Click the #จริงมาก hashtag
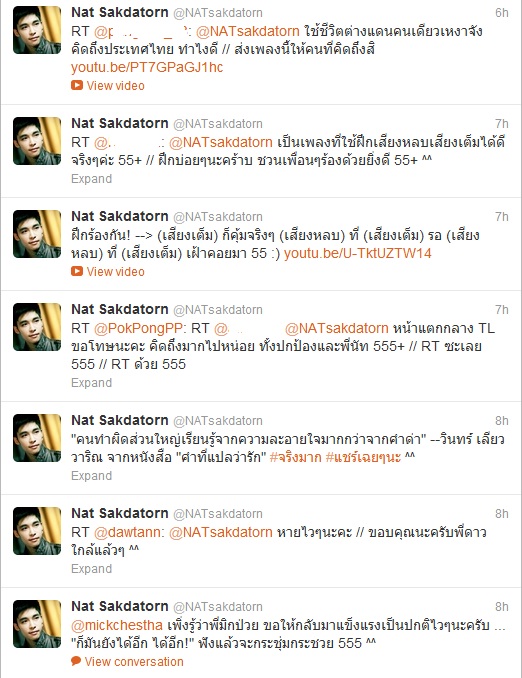 [x=295, y=457]
